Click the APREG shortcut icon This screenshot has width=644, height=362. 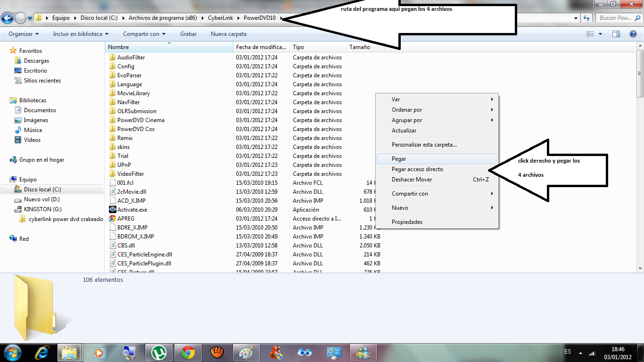112,219
